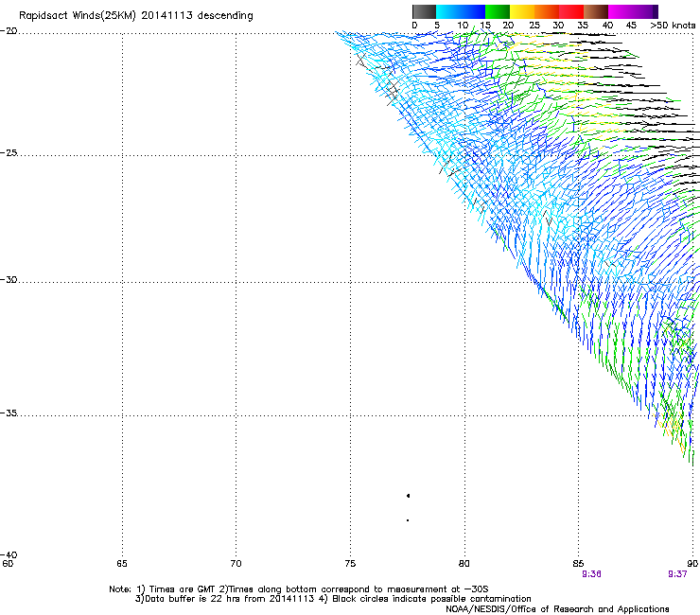Click the magenta-purple 40-50 knots color band

pos(633,11)
